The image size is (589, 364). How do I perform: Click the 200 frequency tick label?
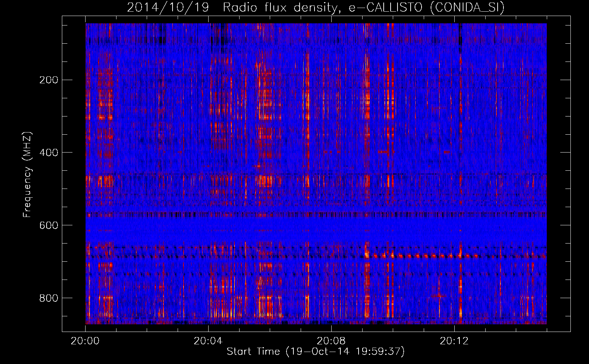coord(49,80)
